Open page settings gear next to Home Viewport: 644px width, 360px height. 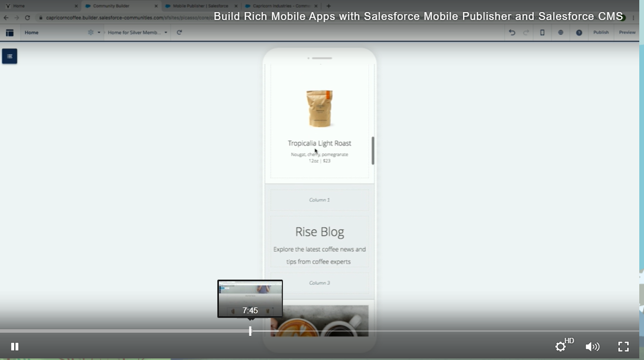pos(91,33)
